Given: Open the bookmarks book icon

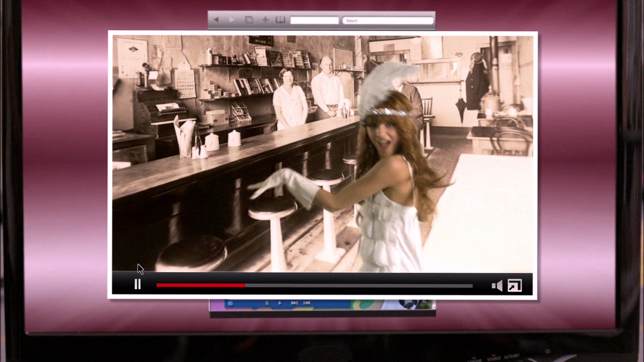Looking at the screenshot, I should click(280, 20).
